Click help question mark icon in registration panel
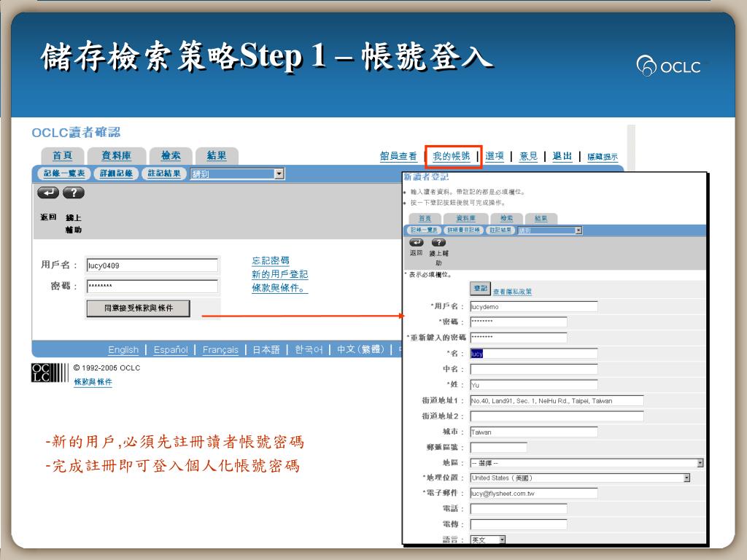 coord(438,242)
